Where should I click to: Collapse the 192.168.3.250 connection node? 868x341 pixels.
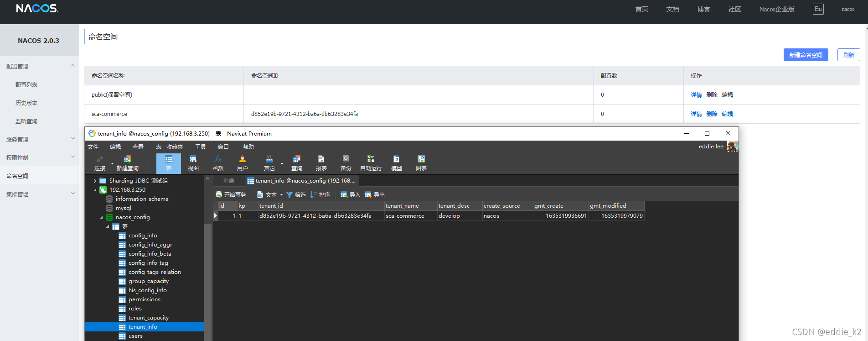[x=95, y=190]
